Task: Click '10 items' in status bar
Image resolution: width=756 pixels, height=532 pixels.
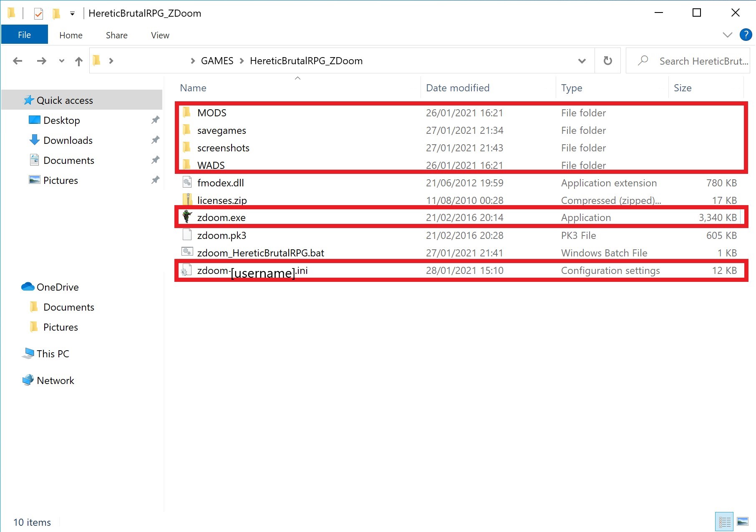Action: pos(32,522)
